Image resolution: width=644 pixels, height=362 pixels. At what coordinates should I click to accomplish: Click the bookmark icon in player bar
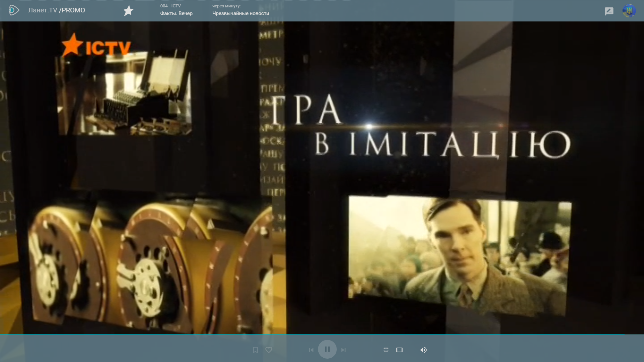click(255, 350)
